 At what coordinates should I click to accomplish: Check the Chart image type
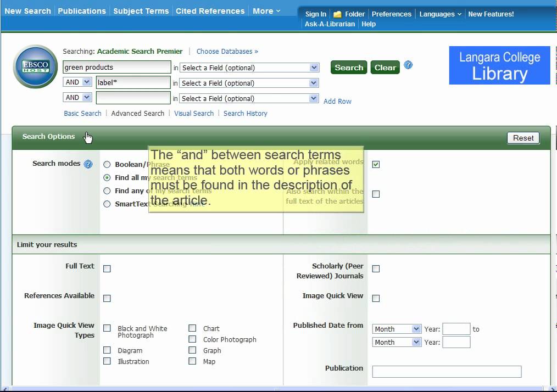192,328
